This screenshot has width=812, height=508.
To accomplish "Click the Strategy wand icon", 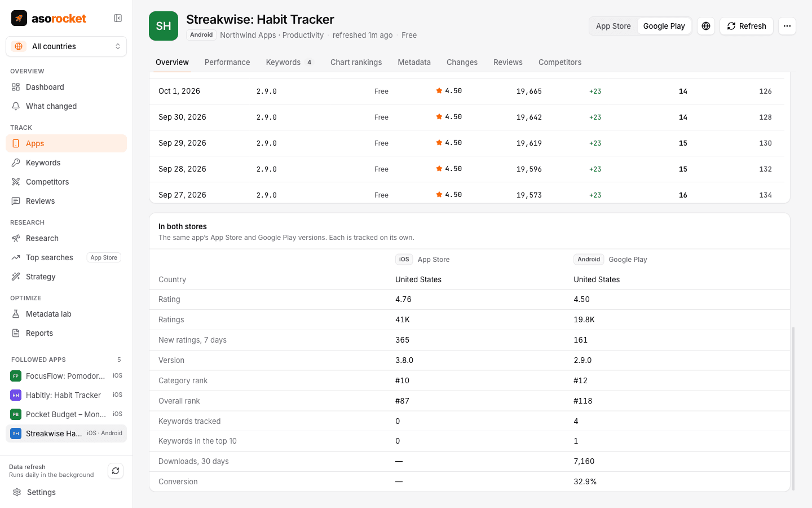I will click(x=16, y=277).
